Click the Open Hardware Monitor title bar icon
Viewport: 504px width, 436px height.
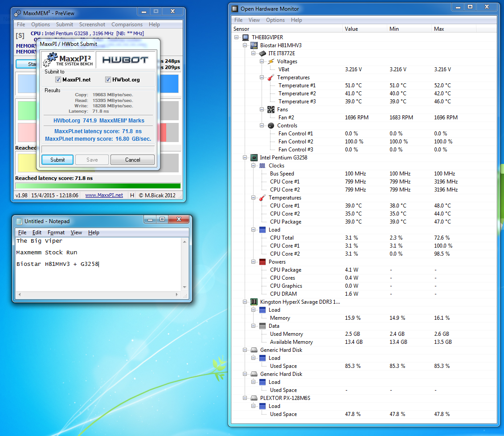pos(235,8)
